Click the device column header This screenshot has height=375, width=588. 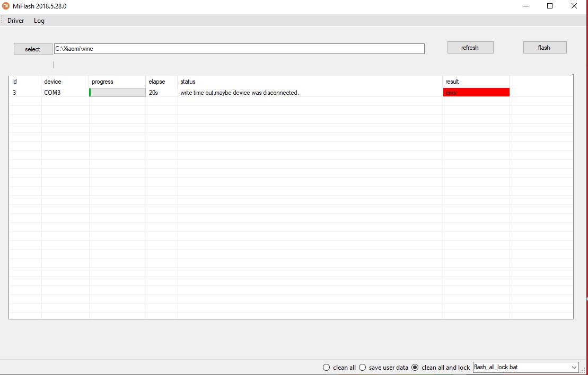65,82
